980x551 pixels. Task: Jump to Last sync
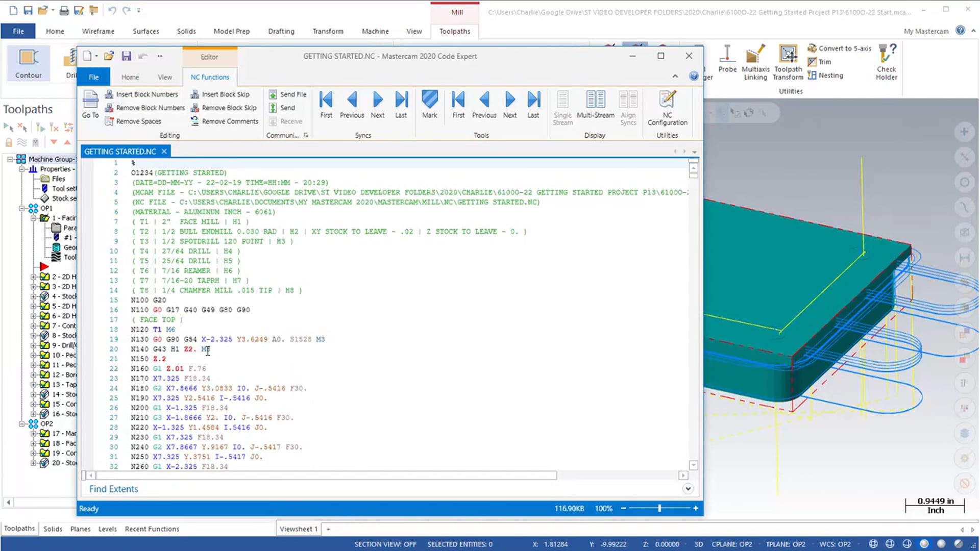click(x=401, y=104)
